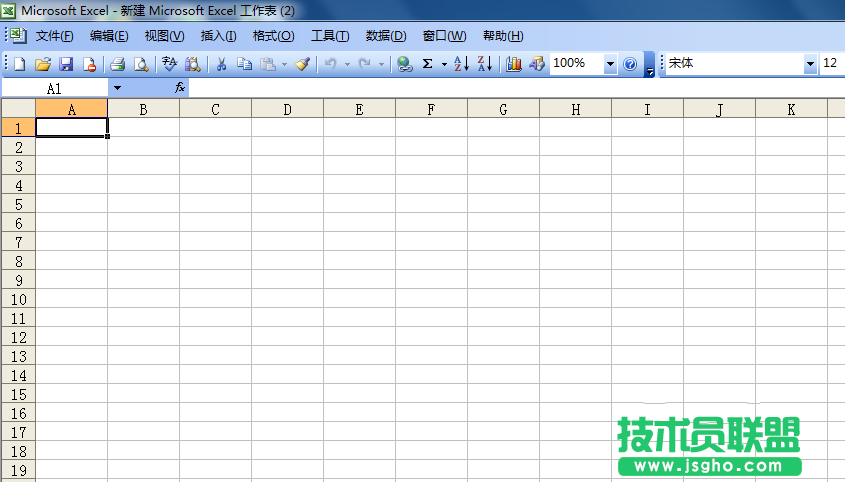Screen dimensions: 845x482
Task: Open the 编辑(E) menu
Action: point(109,36)
